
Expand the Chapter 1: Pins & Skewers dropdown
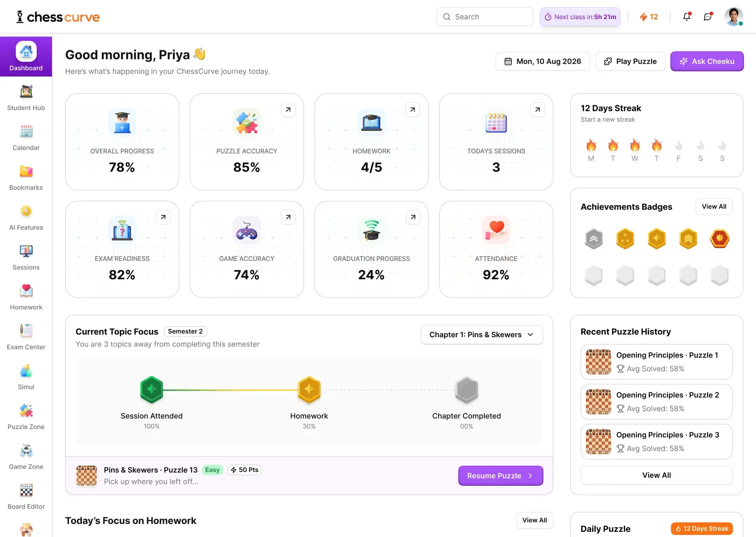pos(482,335)
